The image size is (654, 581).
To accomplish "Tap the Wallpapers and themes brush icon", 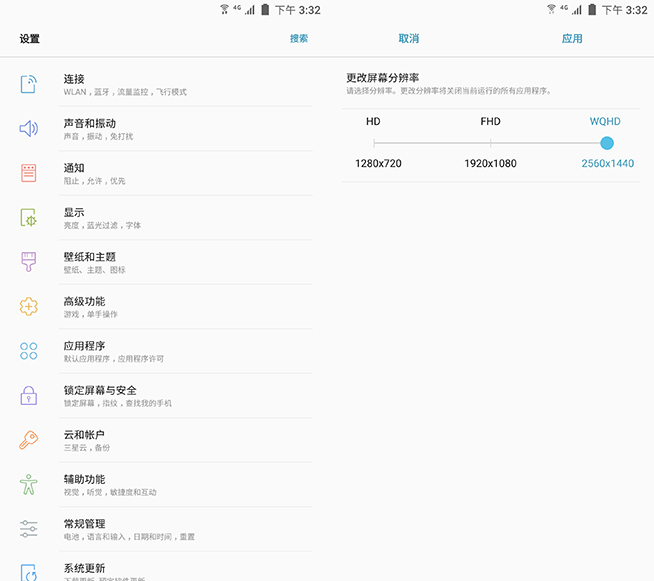I will click(x=28, y=262).
